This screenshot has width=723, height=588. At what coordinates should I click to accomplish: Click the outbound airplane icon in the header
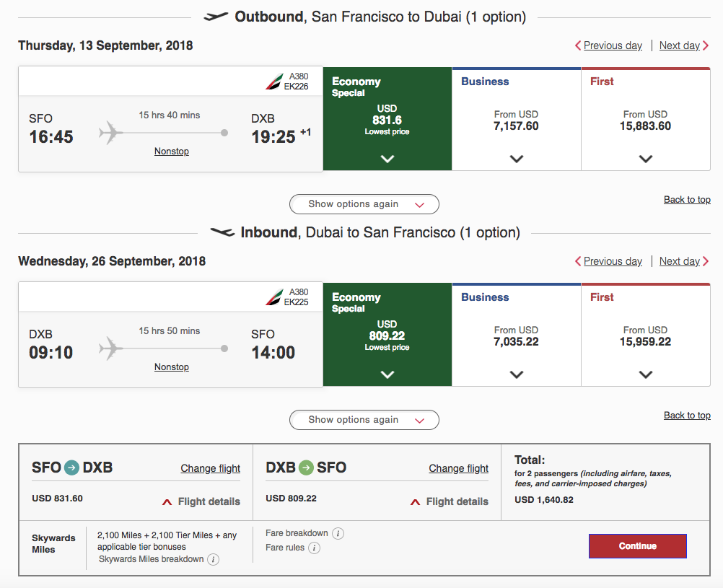pos(216,17)
